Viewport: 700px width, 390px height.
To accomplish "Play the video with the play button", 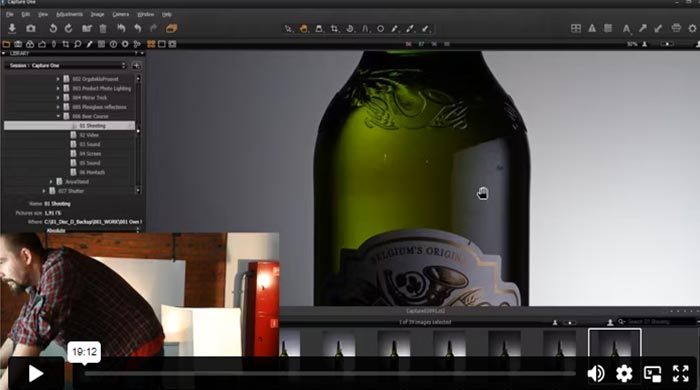I will click(36, 373).
